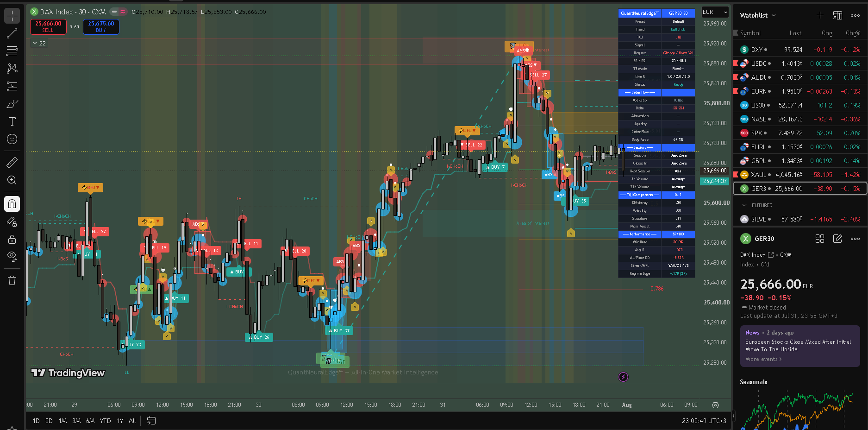868x430 pixels.
Task: Select DXY in the watchlist
Action: tap(800, 50)
